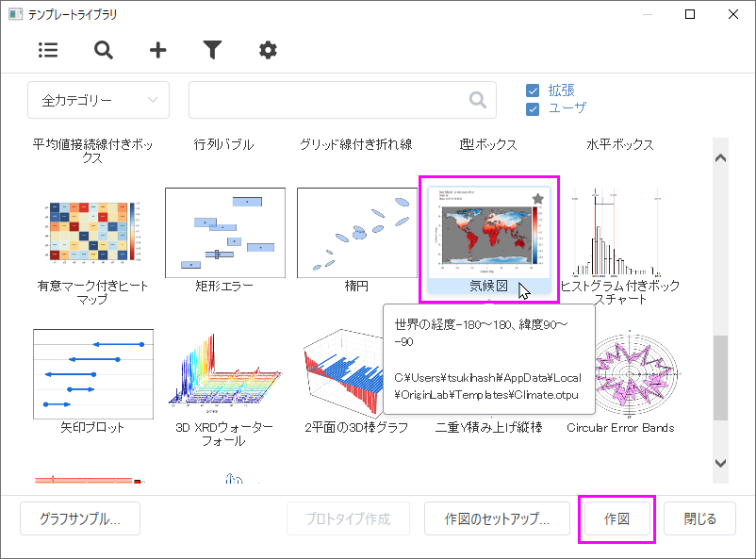Screen dimensions: 756x559
Task: Select the Circular Error Bands thumbnail
Action: tap(635, 374)
